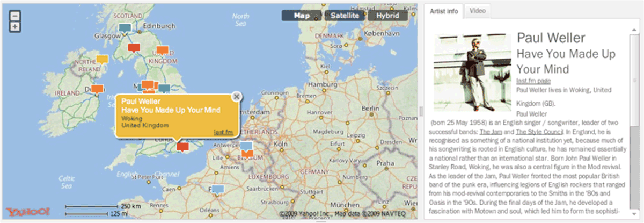Image resolution: width=644 pixels, height=223 pixels.
Task: Click the red marker below the Paul Weller popup
Action: coord(183,146)
